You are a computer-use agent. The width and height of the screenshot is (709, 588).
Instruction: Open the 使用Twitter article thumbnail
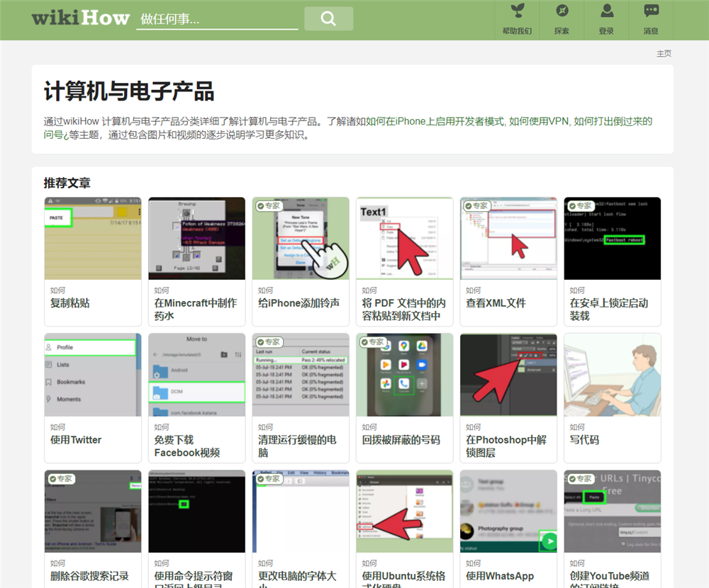[x=93, y=375]
